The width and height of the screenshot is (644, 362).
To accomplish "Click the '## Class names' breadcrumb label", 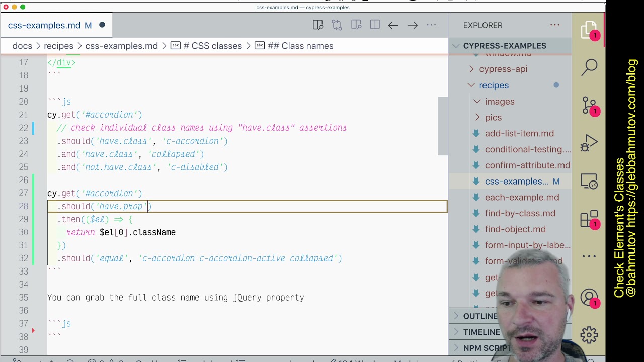I will click(300, 46).
